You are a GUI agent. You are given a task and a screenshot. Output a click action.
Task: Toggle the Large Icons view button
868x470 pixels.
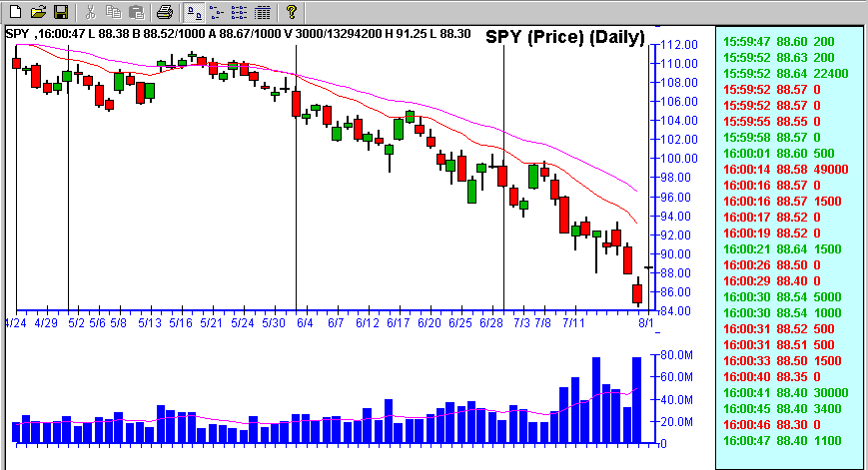tap(194, 12)
